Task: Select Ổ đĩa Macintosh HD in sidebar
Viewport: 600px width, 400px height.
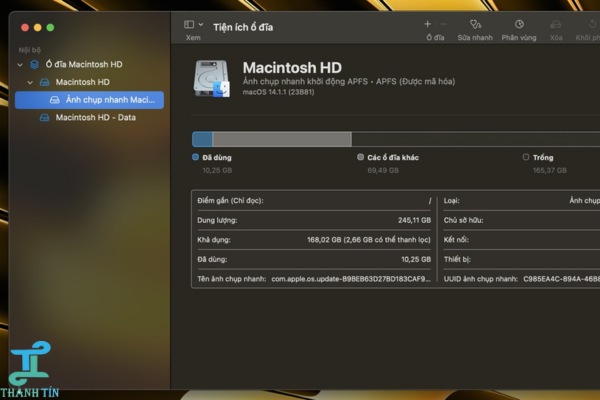Action: point(84,64)
